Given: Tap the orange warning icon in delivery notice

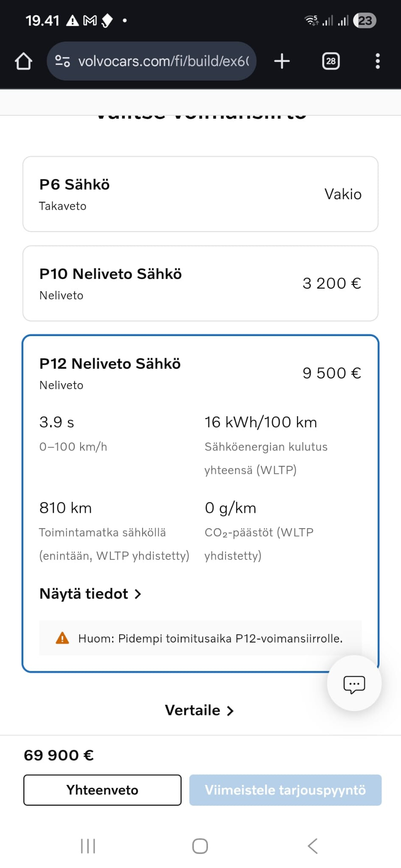Looking at the screenshot, I should point(62,638).
